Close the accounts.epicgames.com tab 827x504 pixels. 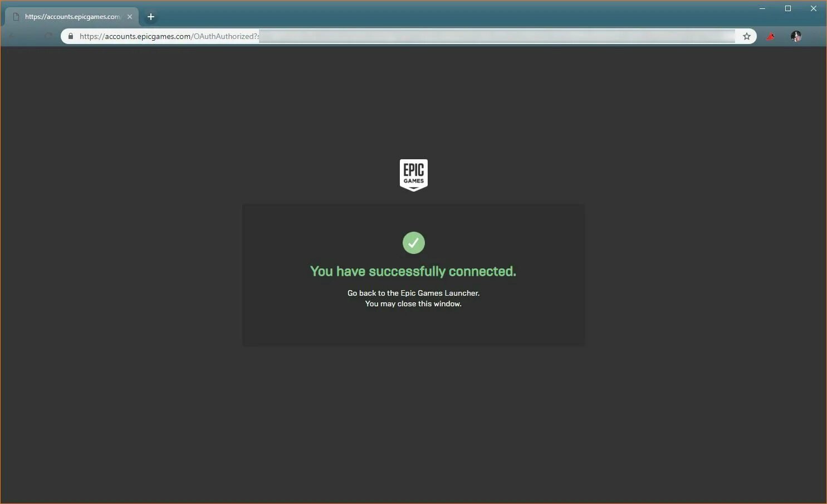(130, 17)
